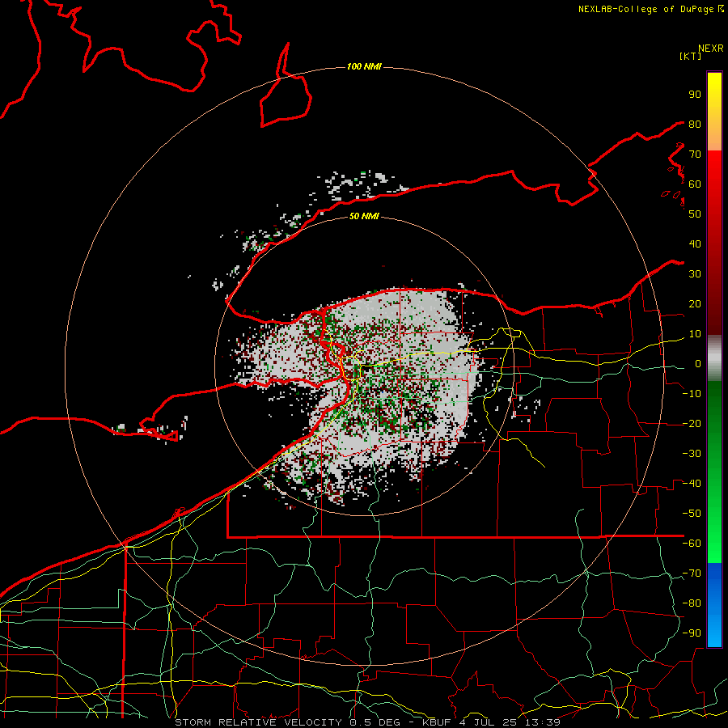Click the 80 value on the velocity scale

click(x=695, y=124)
